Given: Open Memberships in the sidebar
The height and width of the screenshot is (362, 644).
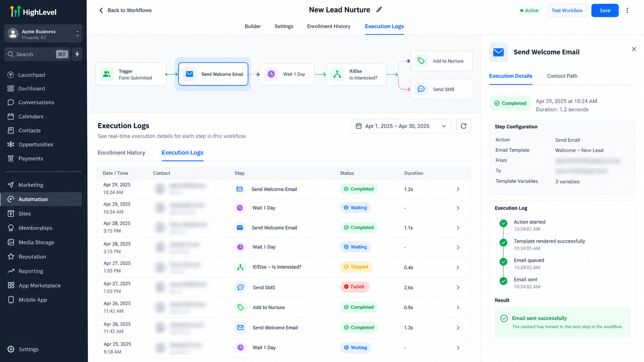Looking at the screenshot, I should click(x=35, y=228).
